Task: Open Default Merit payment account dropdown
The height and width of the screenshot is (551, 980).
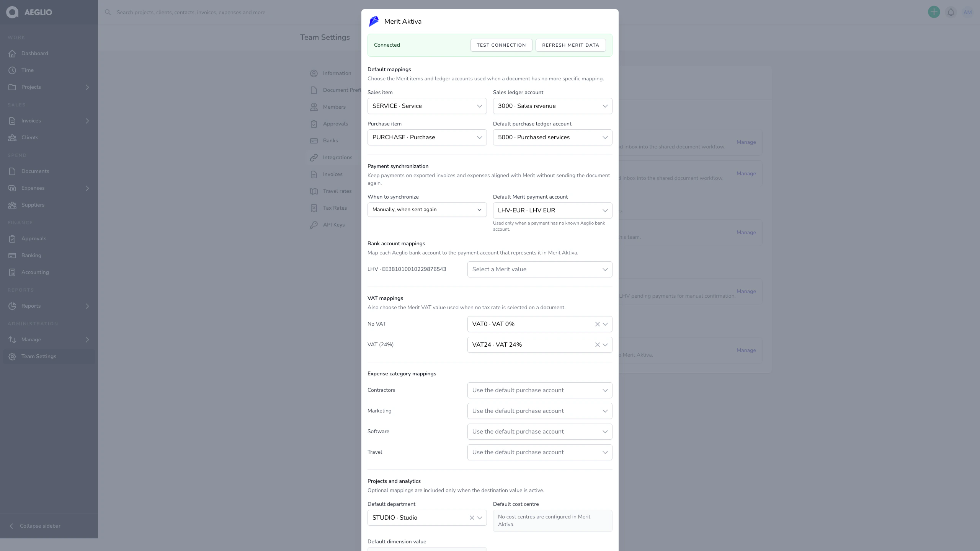Action: (553, 210)
